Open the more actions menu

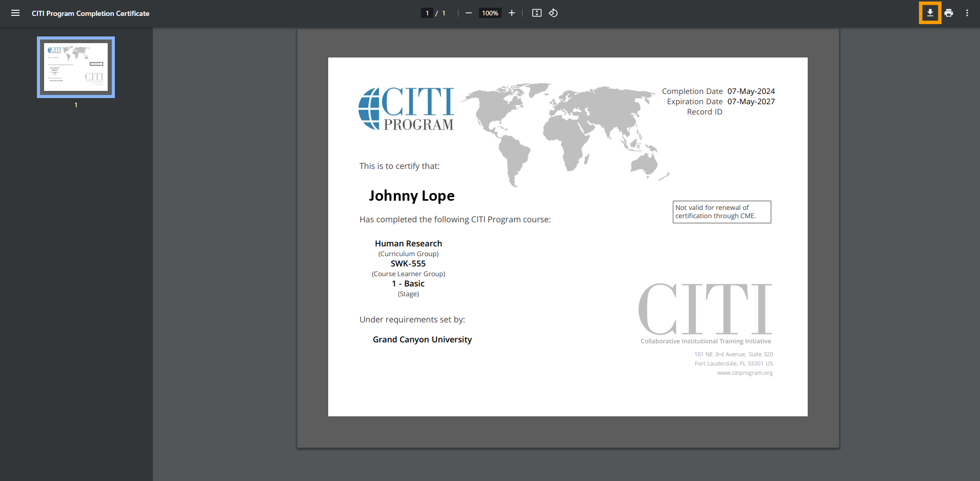point(967,13)
